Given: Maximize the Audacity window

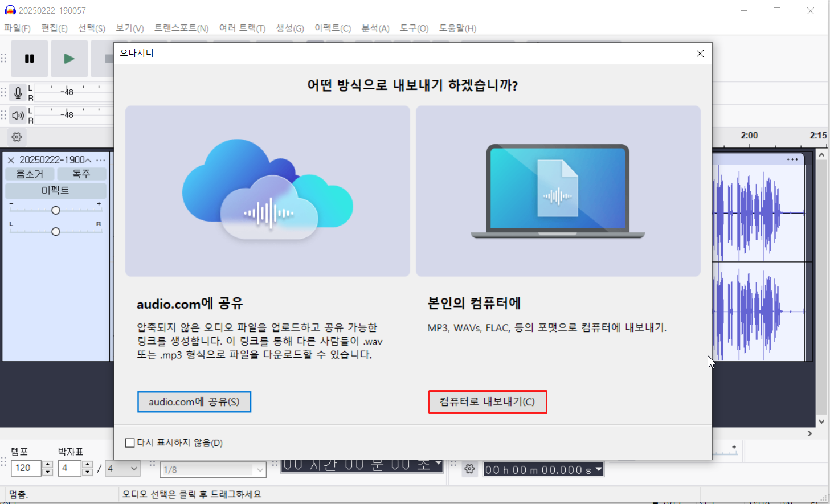Looking at the screenshot, I should pyautogui.click(x=777, y=11).
